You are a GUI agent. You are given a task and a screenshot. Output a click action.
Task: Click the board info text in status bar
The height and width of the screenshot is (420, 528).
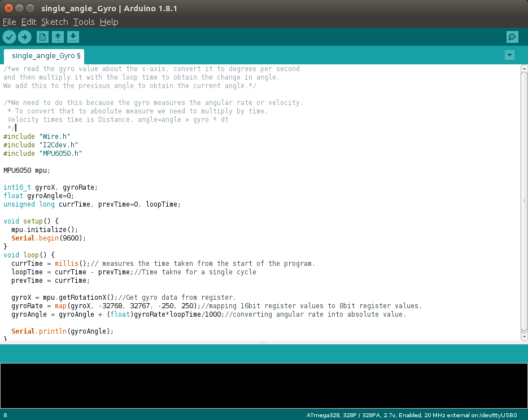pyautogui.click(x=412, y=415)
